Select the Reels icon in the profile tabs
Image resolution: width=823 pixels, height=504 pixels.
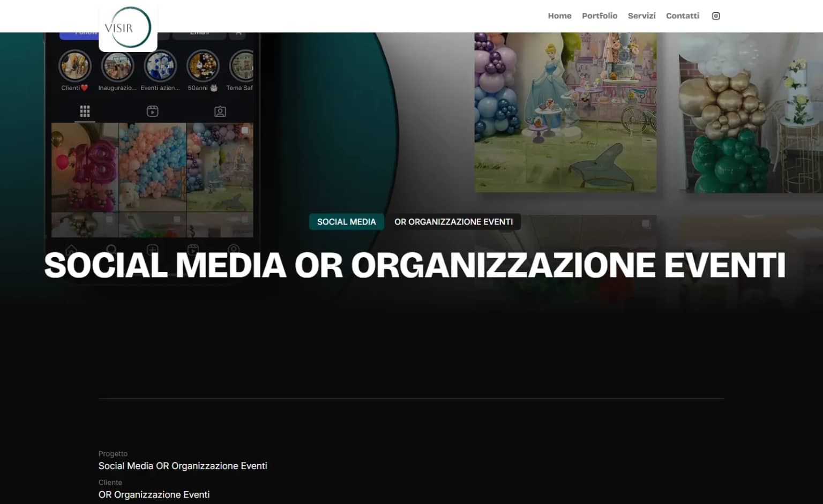coord(153,111)
